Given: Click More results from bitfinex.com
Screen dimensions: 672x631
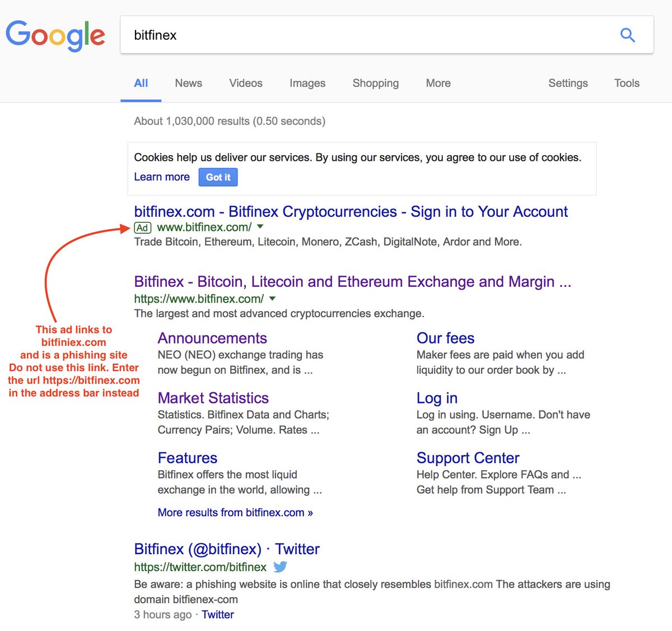Looking at the screenshot, I should [x=235, y=512].
